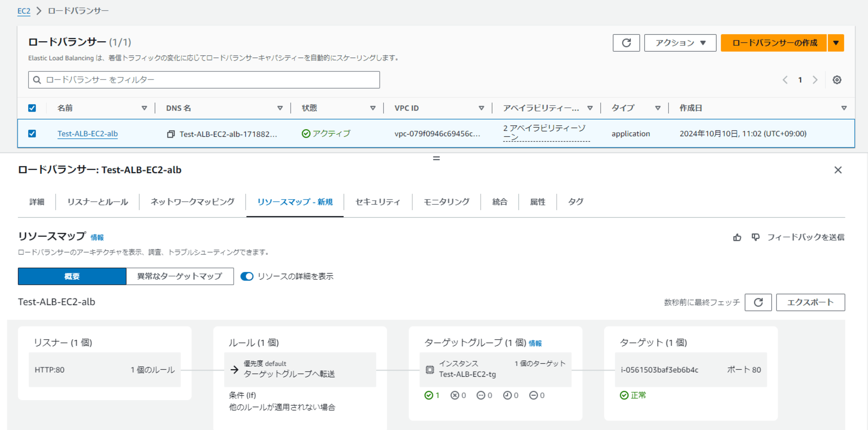The image size is (868, 430).
Task: Click the Export button
Action: click(x=810, y=302)
